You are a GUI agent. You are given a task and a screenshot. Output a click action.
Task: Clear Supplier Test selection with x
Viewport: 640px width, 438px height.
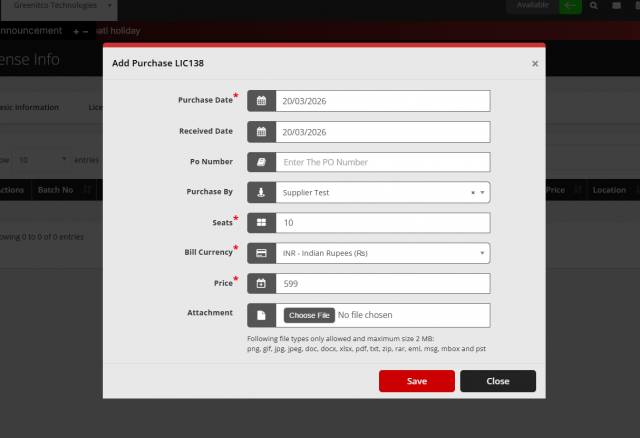click(473, 192)
